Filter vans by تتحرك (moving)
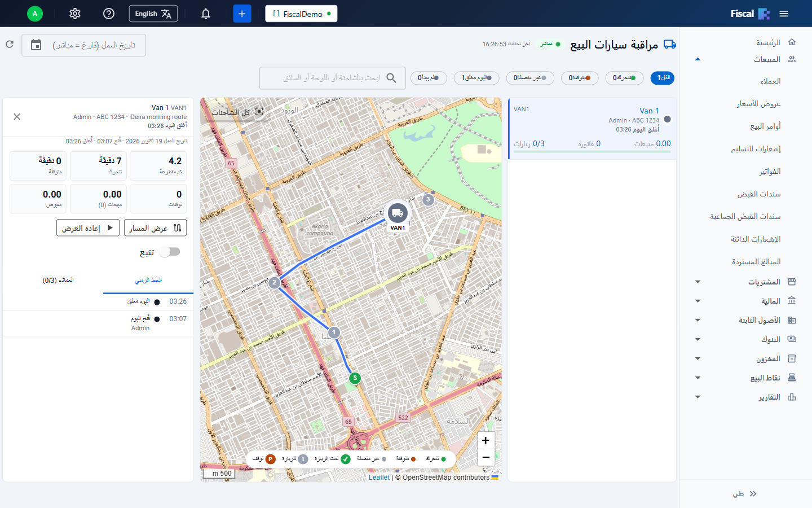 point(624,78)
